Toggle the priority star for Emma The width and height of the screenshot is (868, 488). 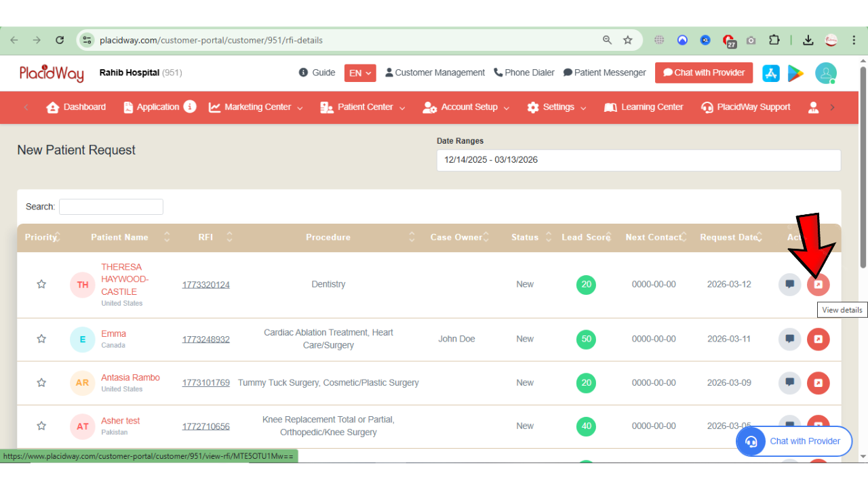point(41,339)
